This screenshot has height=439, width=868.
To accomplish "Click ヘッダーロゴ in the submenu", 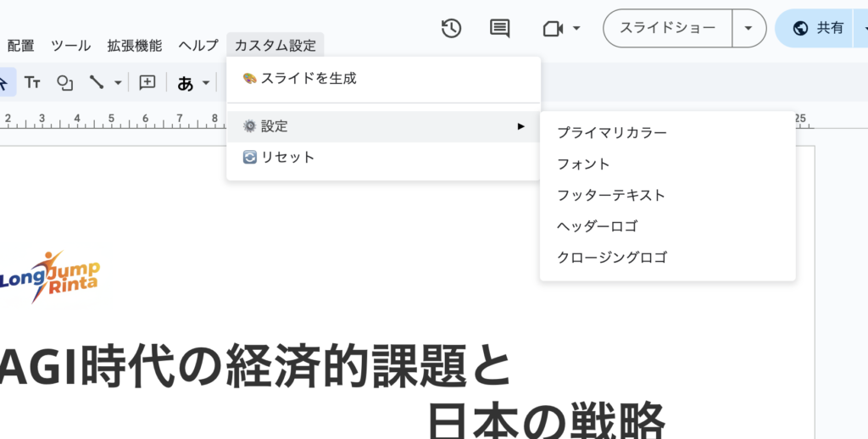I will click(x=597, y=226).
